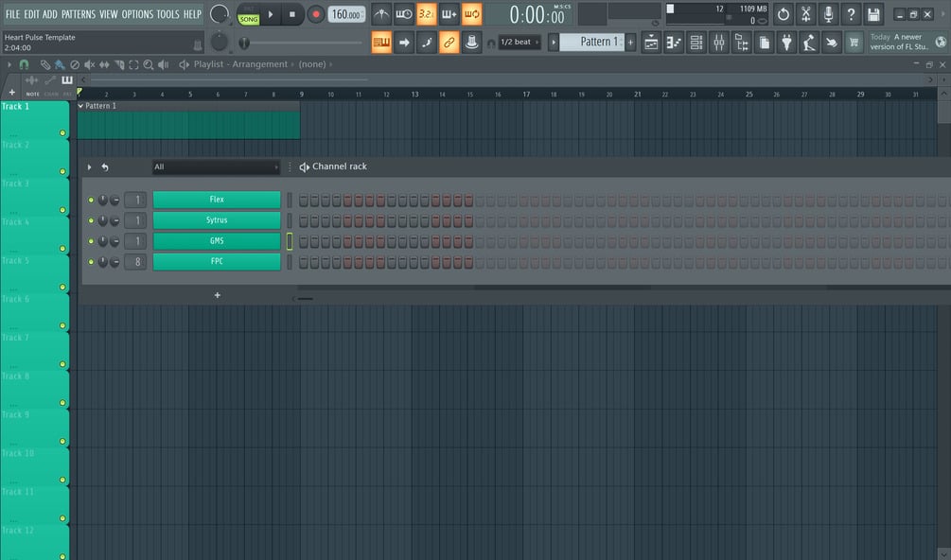Open the plugin picker plug icon
The height and width of the screenshot is (560, 951).
786,43
